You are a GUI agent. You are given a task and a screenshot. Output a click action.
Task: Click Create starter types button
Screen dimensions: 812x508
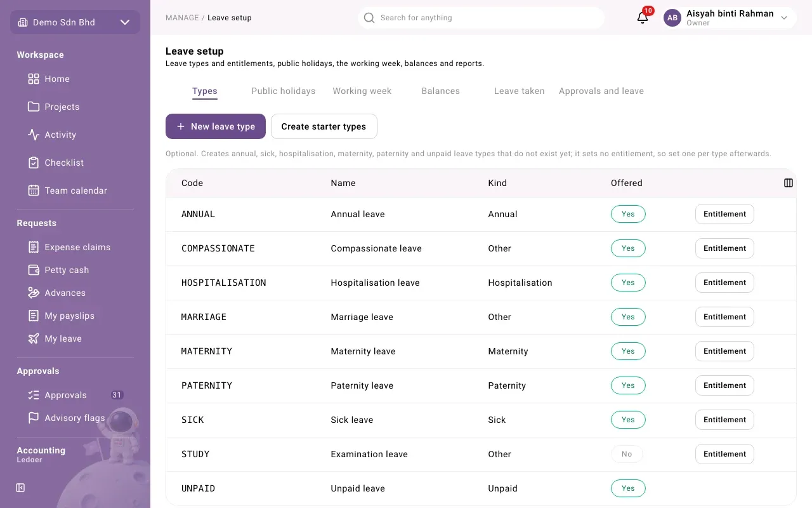324,126
